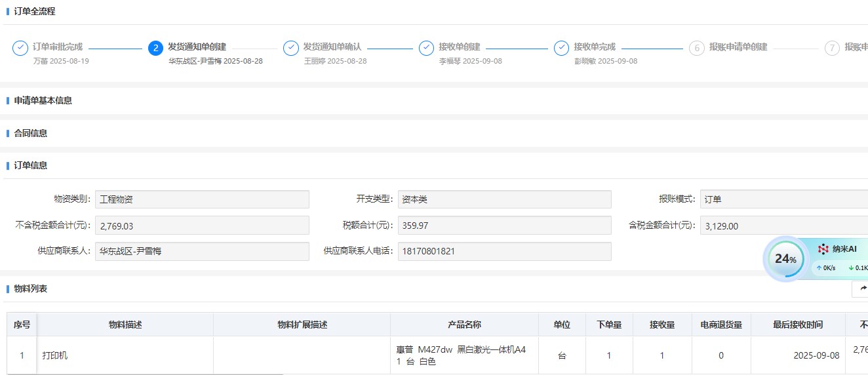Click the 最后接收时间 column header
868x375 pixels.
point(797,325)
